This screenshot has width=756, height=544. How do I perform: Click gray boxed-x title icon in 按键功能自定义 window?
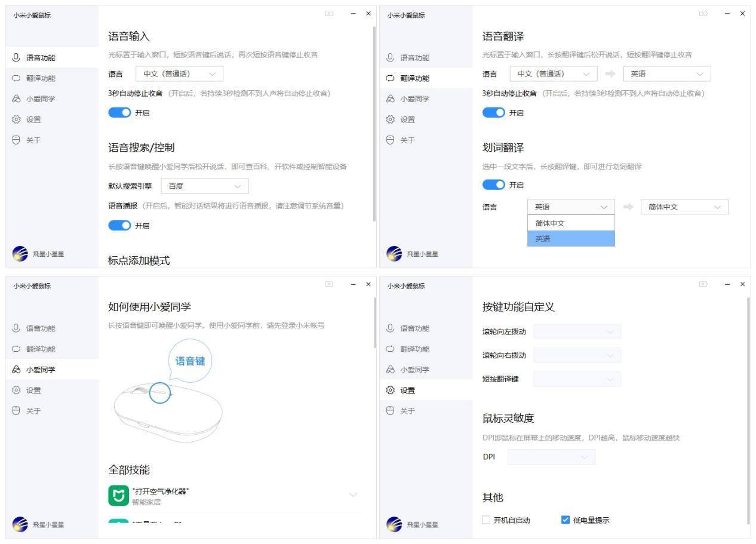(x=703, y=284)
